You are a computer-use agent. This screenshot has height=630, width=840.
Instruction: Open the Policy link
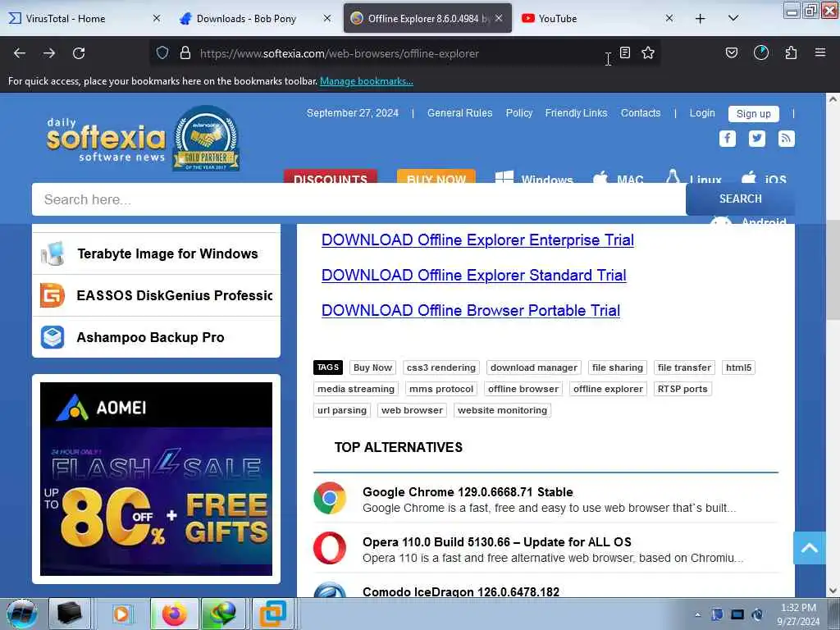tap(519, 113)
